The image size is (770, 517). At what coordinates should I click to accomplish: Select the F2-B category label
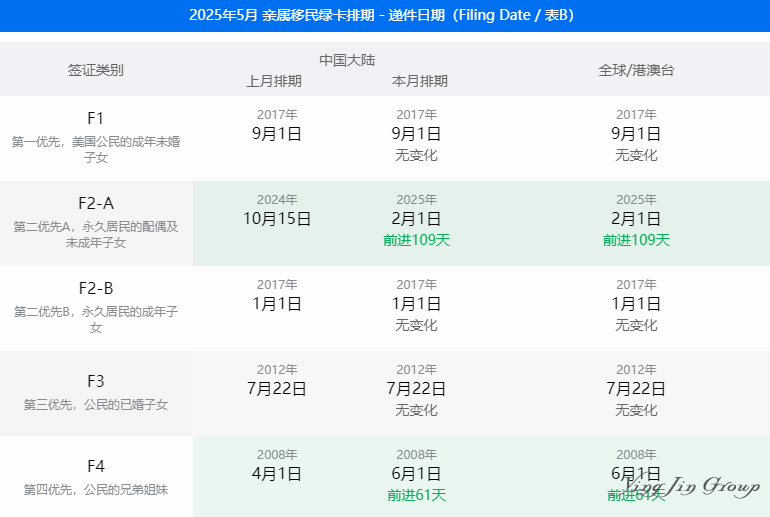[96, 288]
